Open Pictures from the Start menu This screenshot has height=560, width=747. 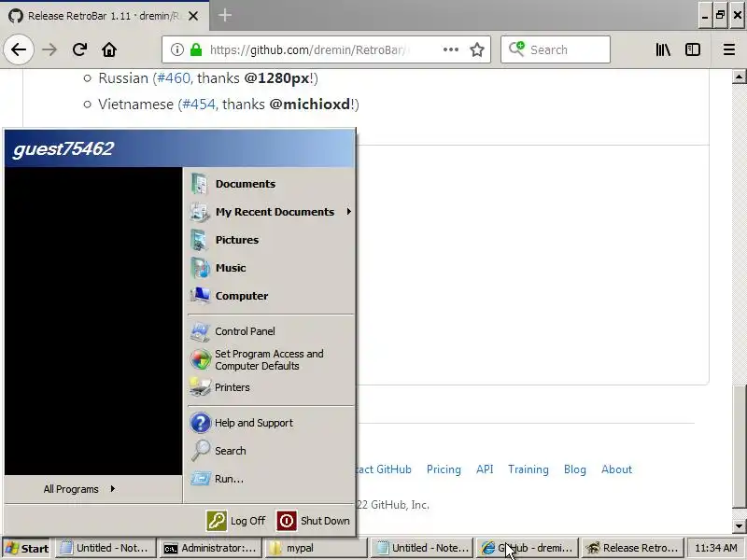pos(270,240)
